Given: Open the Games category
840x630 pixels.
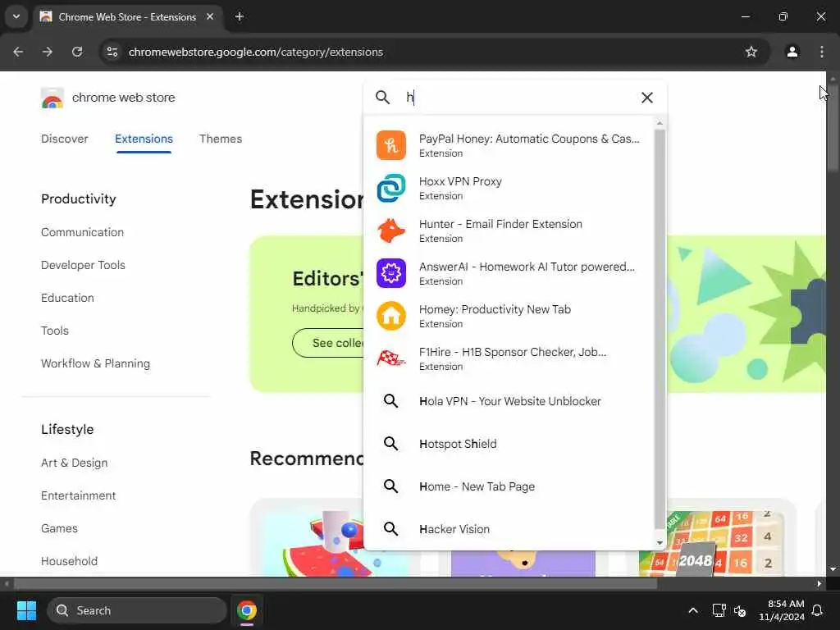Looking at the screenshot, I should click(x=59, y=528).
